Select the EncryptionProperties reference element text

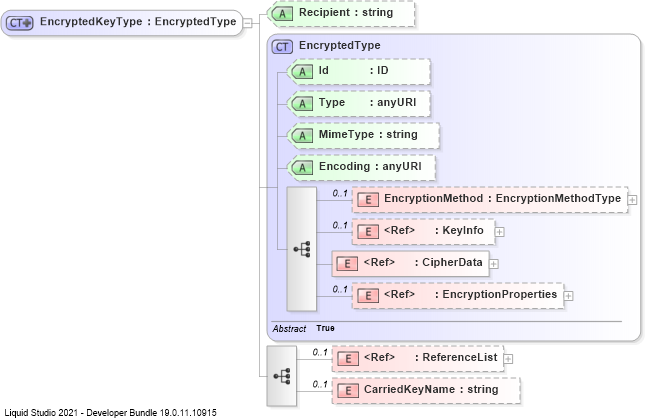click(470, 295)
